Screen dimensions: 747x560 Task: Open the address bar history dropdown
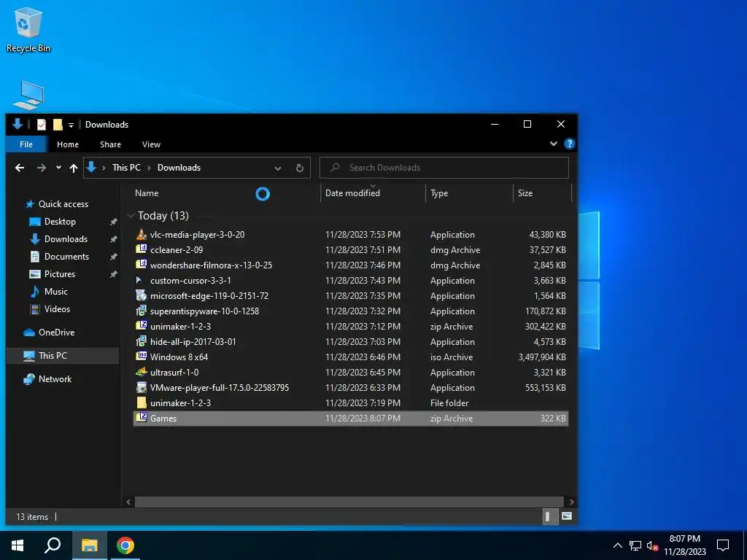pos(278,168)
